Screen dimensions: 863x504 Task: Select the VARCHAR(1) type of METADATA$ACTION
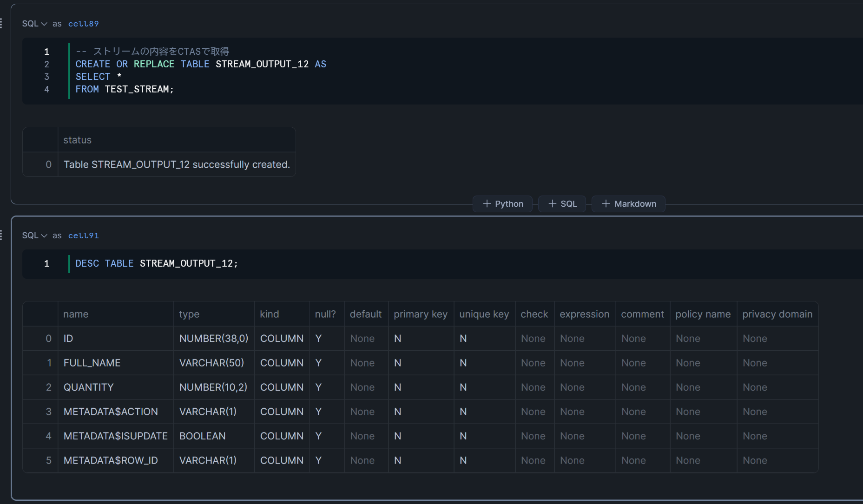click(214, 412)
